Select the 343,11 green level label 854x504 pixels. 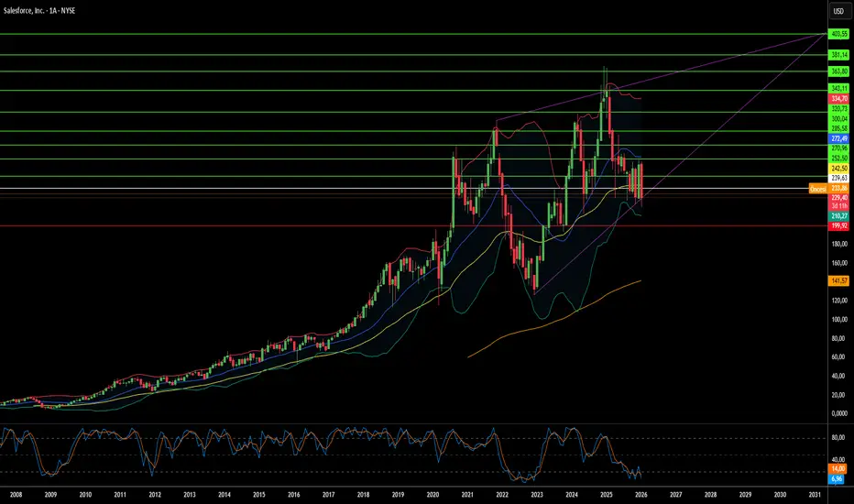(x=838, y=88)
